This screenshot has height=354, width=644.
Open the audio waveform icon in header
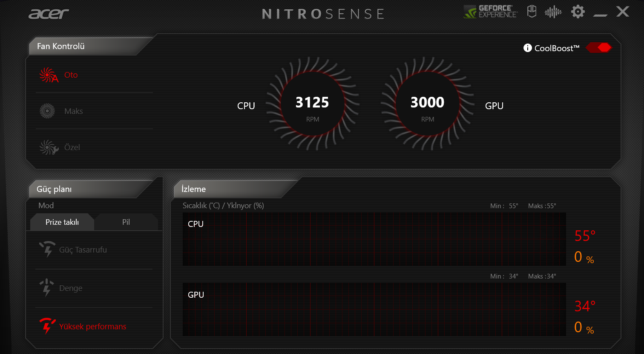tap(553, 12)
